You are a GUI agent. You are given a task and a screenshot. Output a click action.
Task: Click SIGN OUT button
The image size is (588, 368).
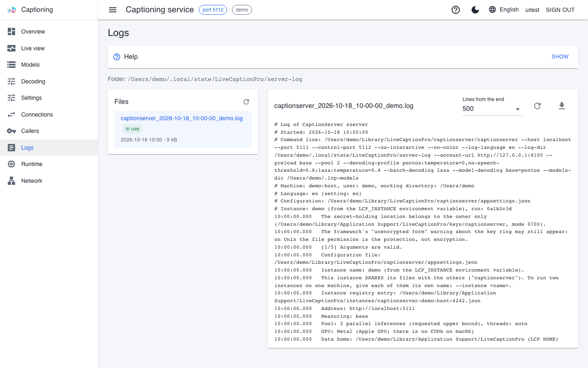(x=560, y=10)
